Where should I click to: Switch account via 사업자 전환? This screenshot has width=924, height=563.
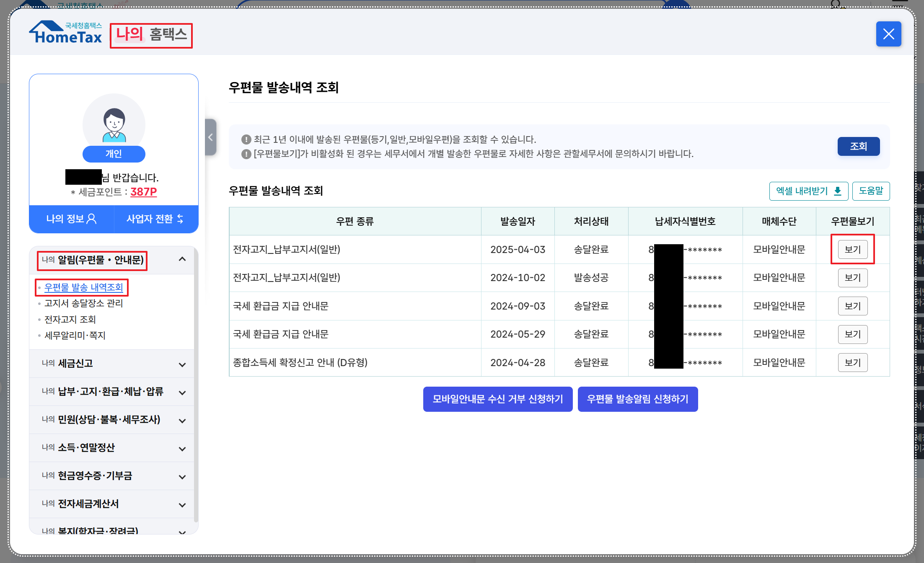pyautogui.click(x=155, y=219)
